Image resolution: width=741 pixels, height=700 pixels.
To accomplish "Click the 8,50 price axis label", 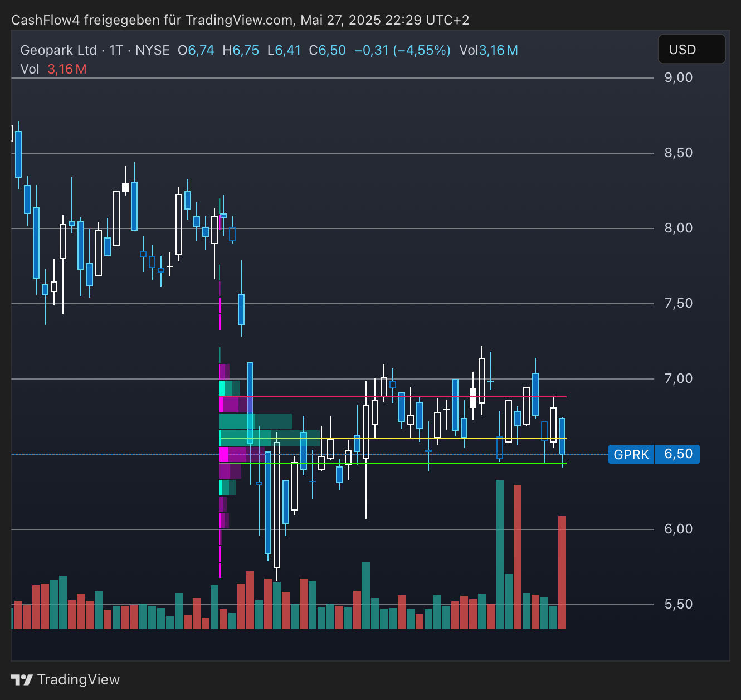I will tap(679, 153).
